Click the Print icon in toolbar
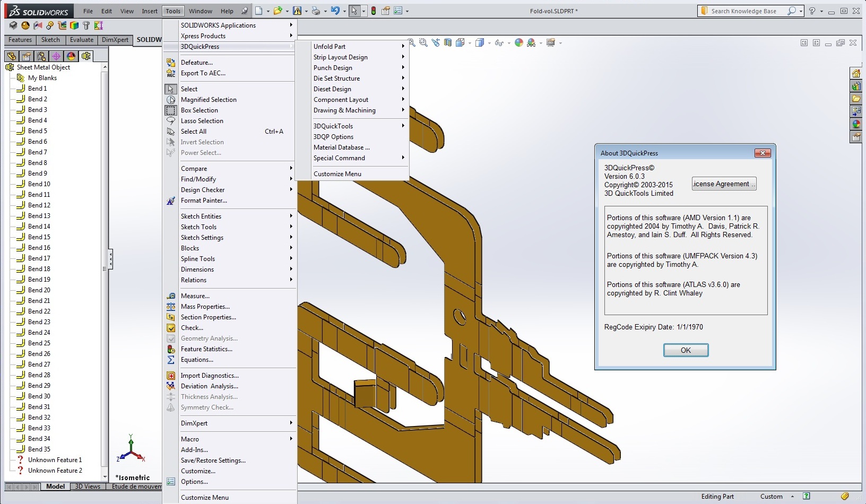The width and height of the screenshot is (866, 504). [316, 11]
